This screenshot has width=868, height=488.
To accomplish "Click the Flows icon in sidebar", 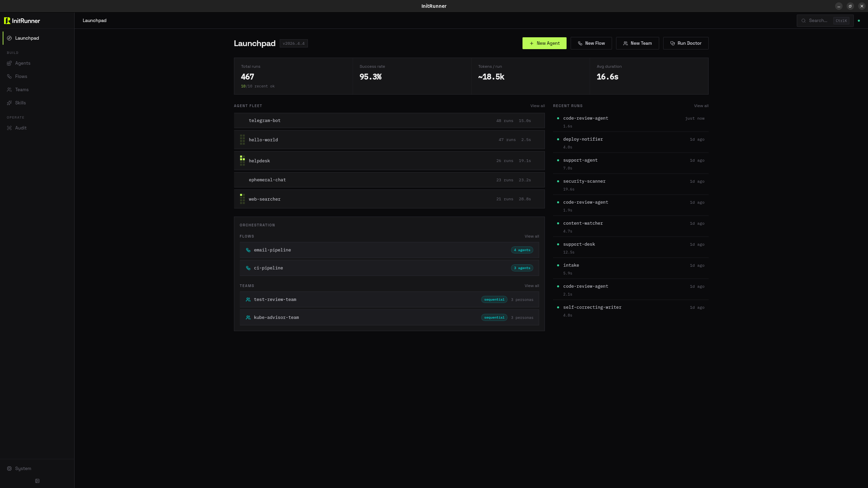I will (x=9, y=77).
